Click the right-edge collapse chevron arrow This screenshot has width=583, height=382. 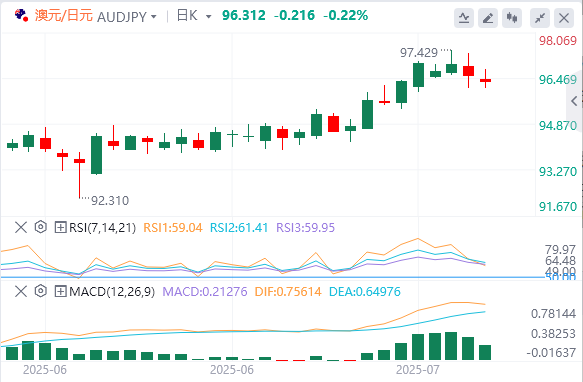[x=574, y=101]
